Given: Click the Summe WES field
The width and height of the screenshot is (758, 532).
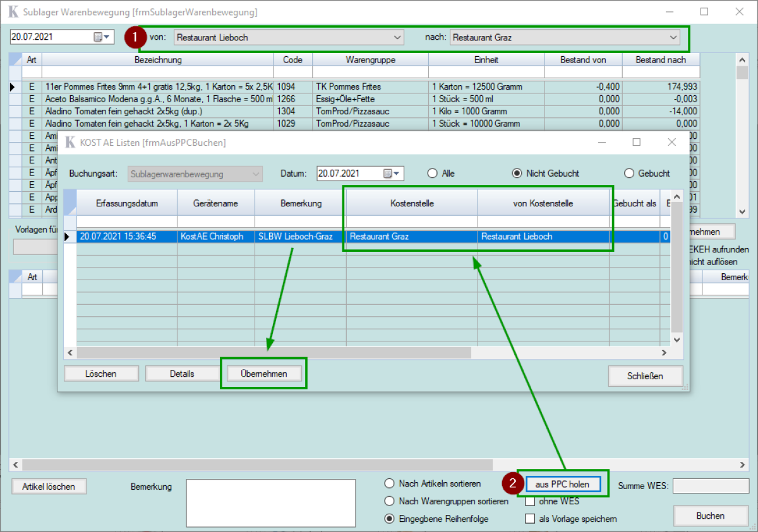Looking at the screenshot, I should tap(711, 486).
